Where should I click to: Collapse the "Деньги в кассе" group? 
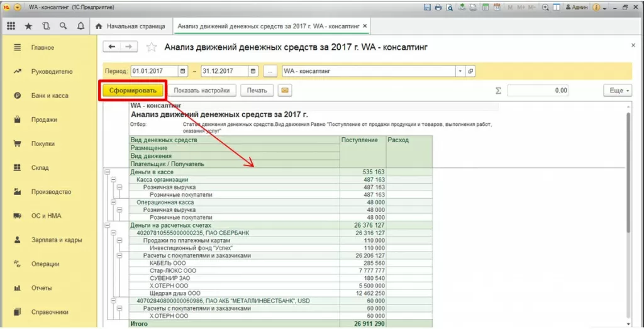pyautogui.click(x=107, y=172)
